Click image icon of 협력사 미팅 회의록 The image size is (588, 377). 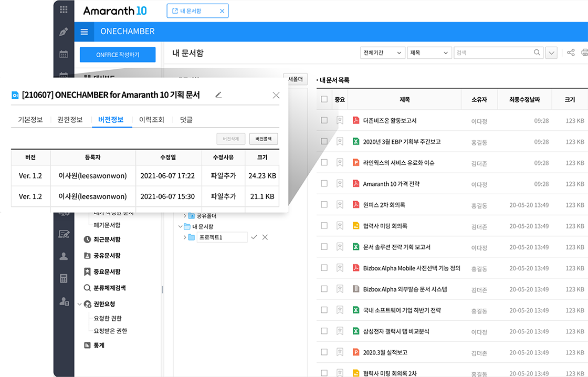tap(356, 226)
